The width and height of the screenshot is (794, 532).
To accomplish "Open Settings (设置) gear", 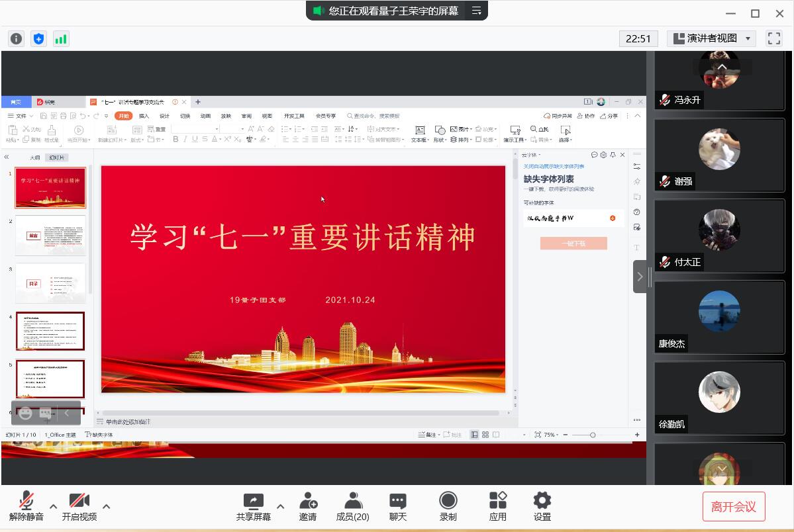I will (x=542, y=506).
